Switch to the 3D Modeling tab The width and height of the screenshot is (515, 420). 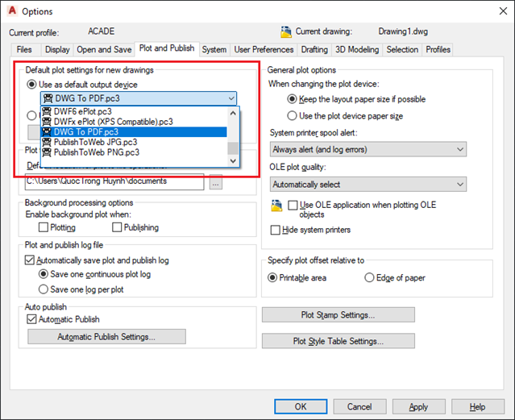click(x=357, y=50)
